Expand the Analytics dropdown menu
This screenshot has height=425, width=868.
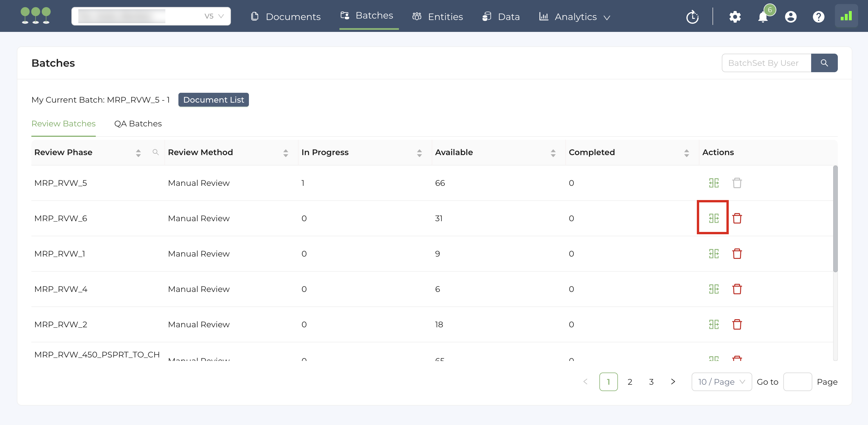pos(575,17)
